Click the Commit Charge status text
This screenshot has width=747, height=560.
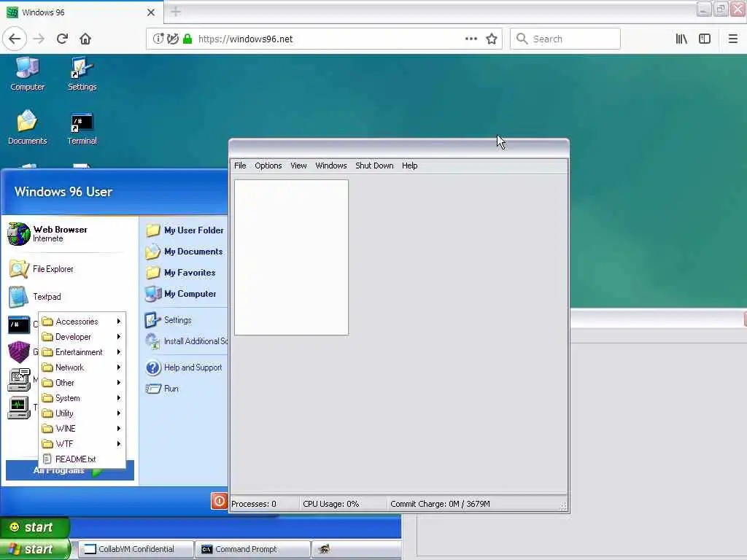[440, 504]
